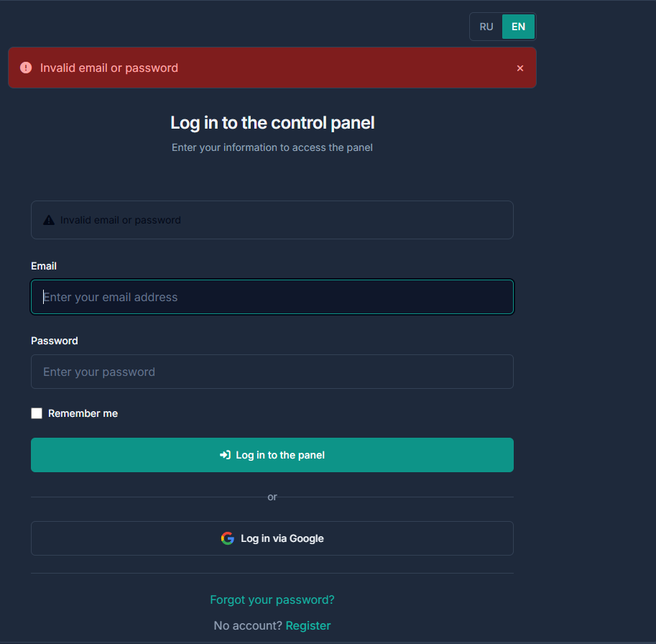Follow the Register link
The height and width of the screenshot is (644, 656).
308,625
